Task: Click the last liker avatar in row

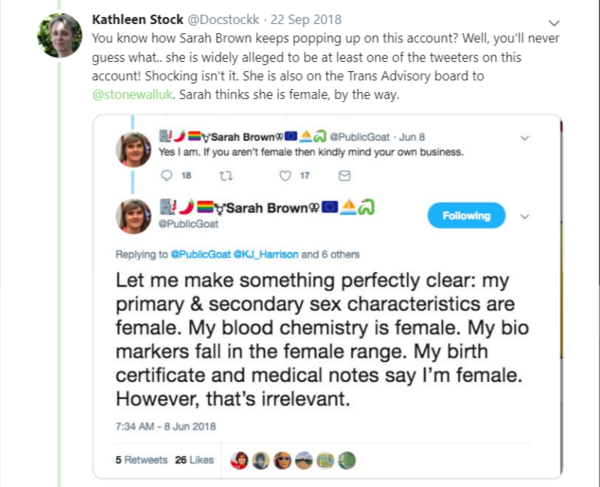Action: (x=346, y=461)
